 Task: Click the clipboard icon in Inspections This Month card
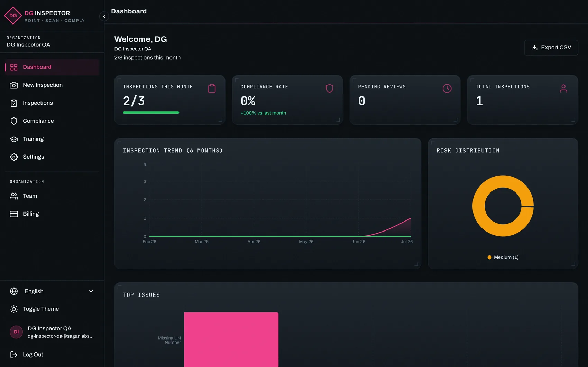[212, 88]
